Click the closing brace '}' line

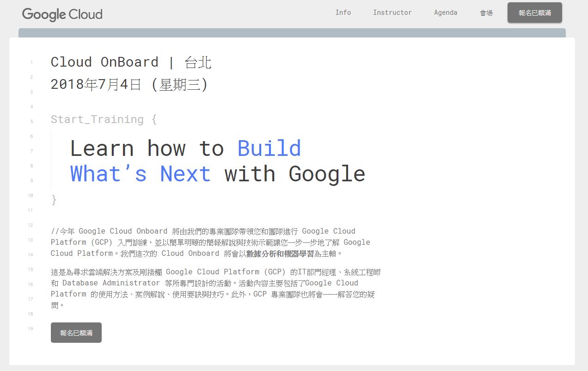54,199
